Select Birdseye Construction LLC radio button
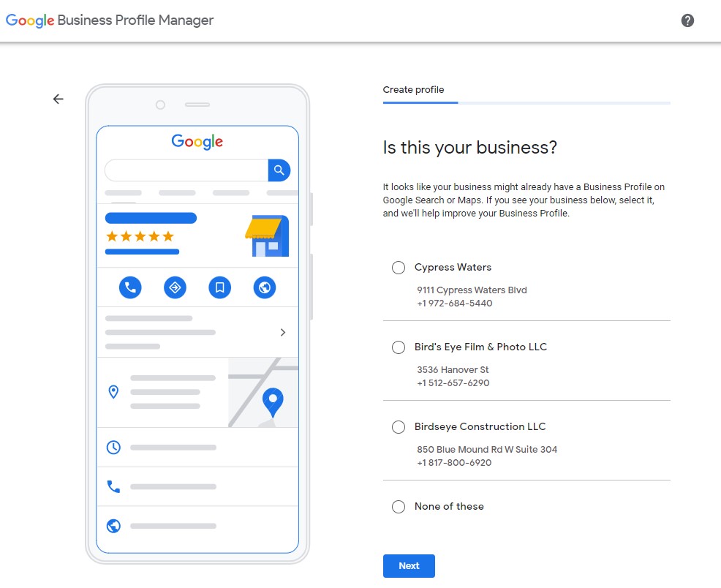This screenshot has height=588, width=721. [x=399, y=426]
